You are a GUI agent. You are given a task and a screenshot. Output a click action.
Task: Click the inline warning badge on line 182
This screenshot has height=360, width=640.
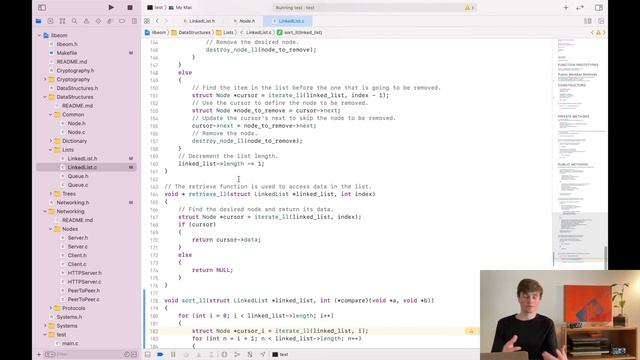pos(470,331)
